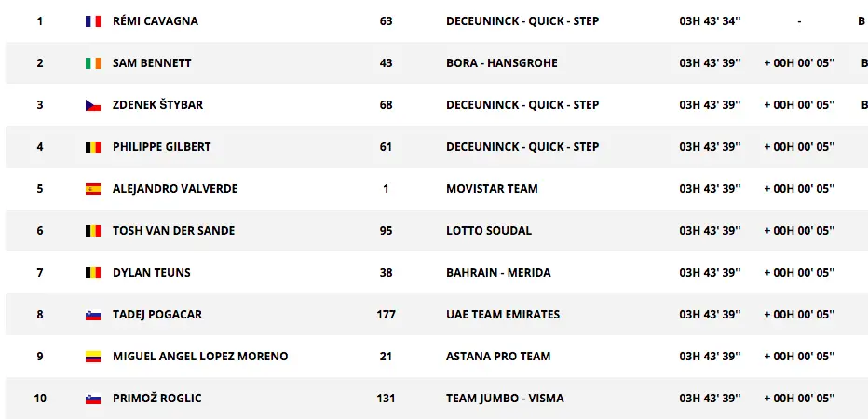Open rider Sam Bennett's name link
The width and height of the screenshot is (868, 419).
pyautogui.click(x=152, y=63)
